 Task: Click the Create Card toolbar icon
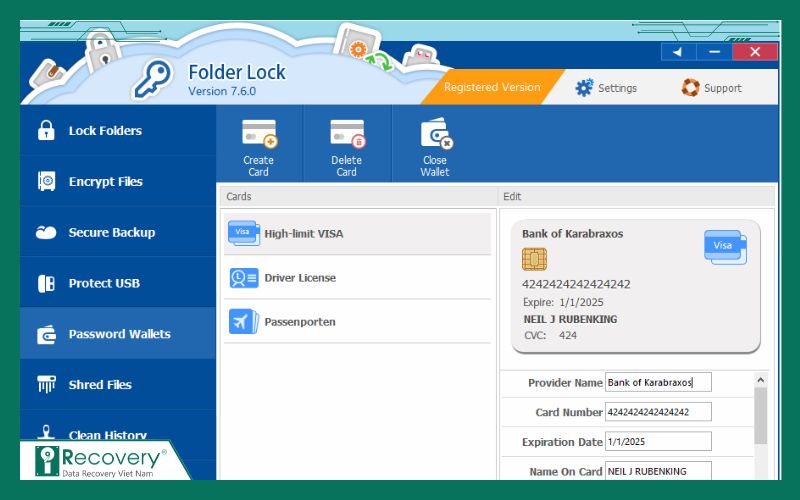pos(258,134)
